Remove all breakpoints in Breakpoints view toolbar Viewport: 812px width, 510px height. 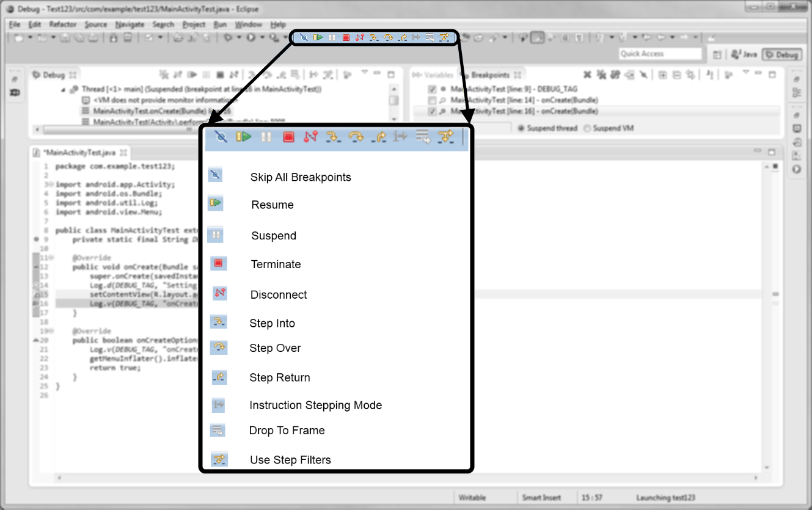click(x=601, y=75)
